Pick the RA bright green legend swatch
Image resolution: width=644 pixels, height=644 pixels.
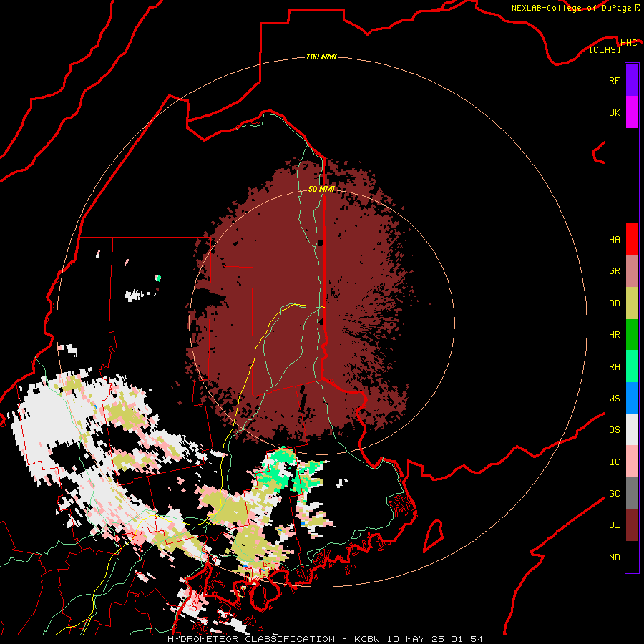click(x=632, y=366)
